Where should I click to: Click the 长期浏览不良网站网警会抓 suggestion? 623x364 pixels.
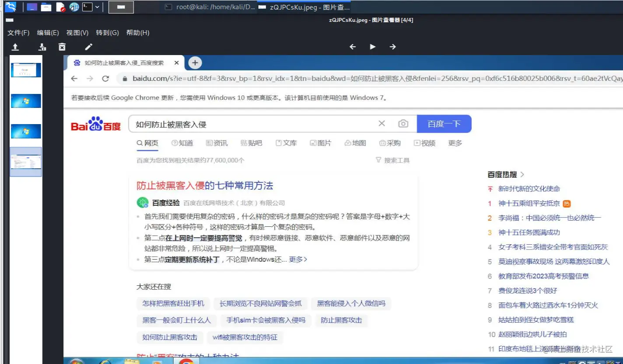point(261,303)
